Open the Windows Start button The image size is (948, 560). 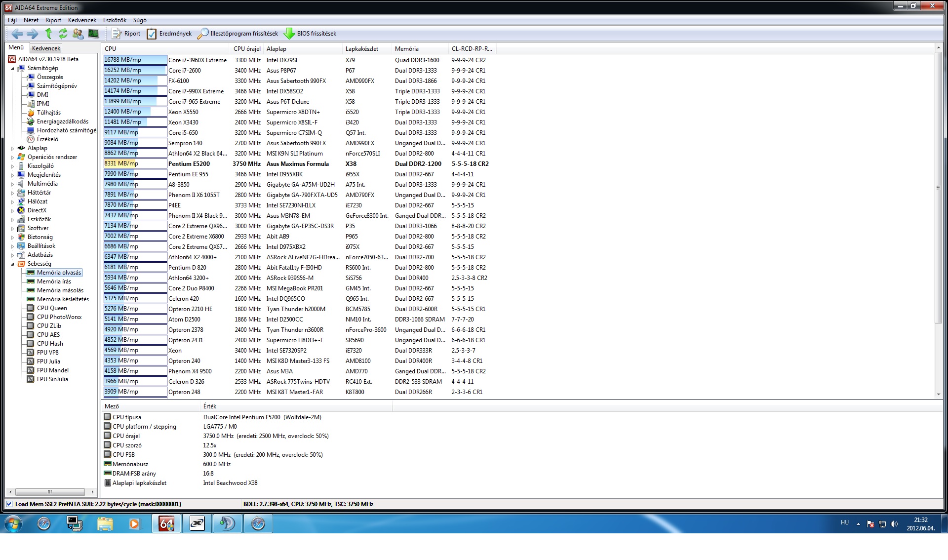point(13,523)
